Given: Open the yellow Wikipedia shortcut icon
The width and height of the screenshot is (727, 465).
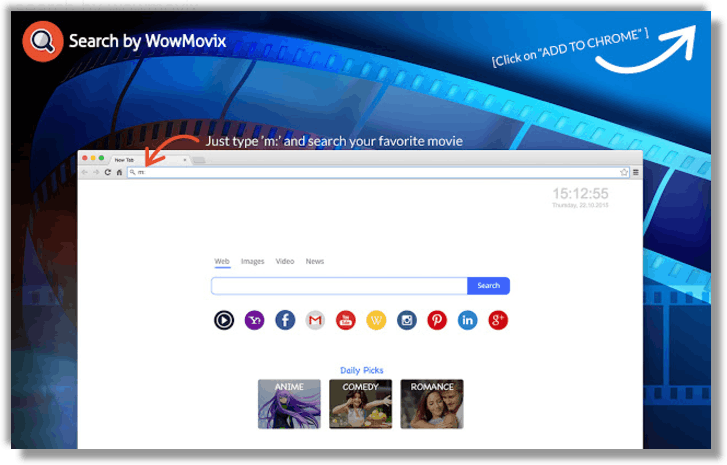Looking at the screenshot, I should coord(376,320).
